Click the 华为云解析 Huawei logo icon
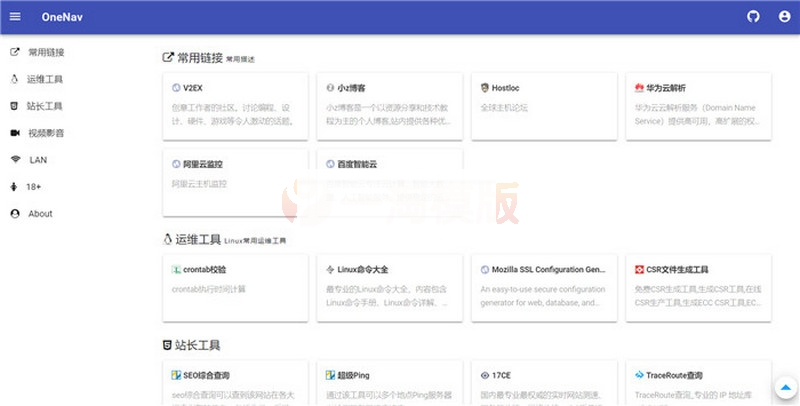This screenshot has width=800, height=406. point(638,88)
